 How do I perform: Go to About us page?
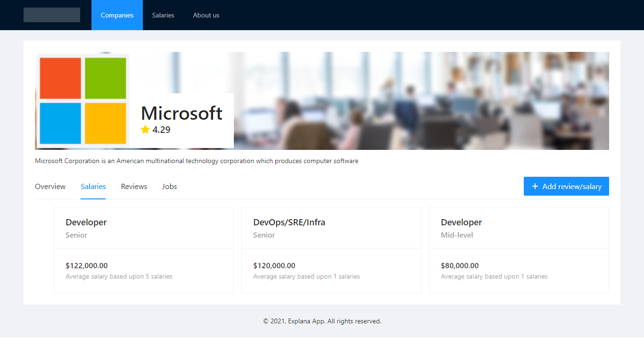[x=206, y=15]
